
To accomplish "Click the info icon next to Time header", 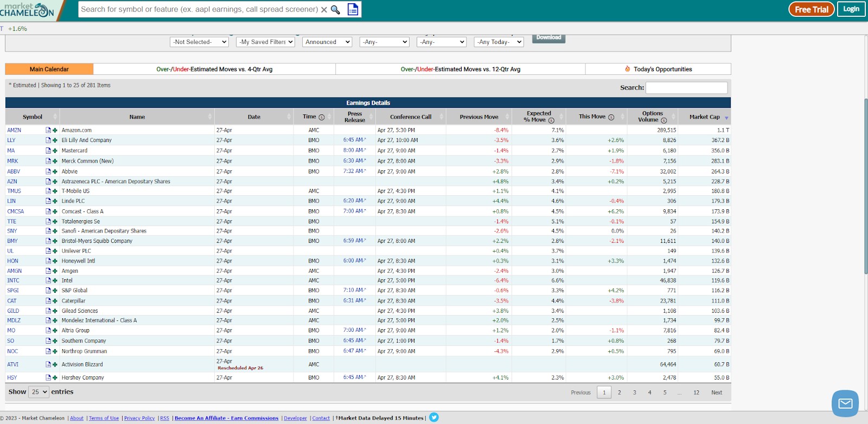I will [322, 117].
